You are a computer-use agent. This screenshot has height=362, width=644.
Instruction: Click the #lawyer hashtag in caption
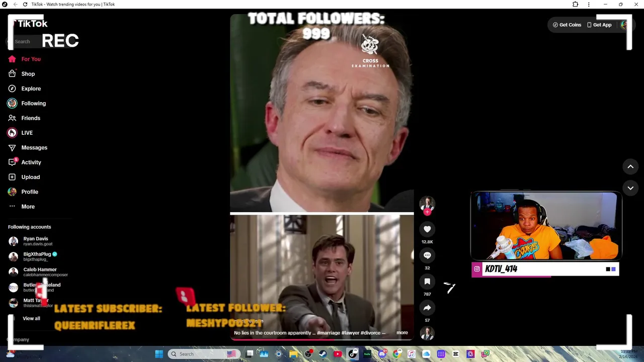(x=349, y=333)
